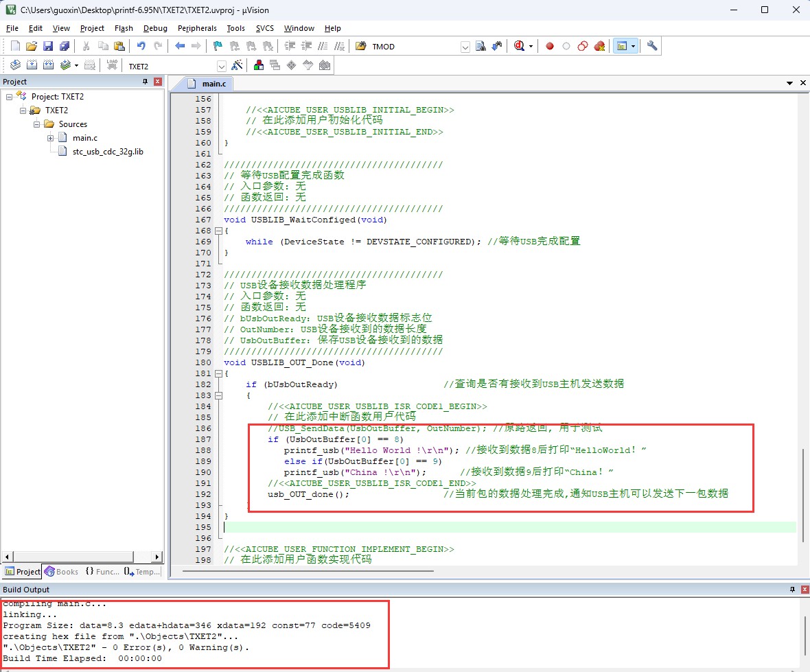The width and height of the screenshot is (810, 672).
Task: Open the Peripherals menu
Action: pos(197,28)
